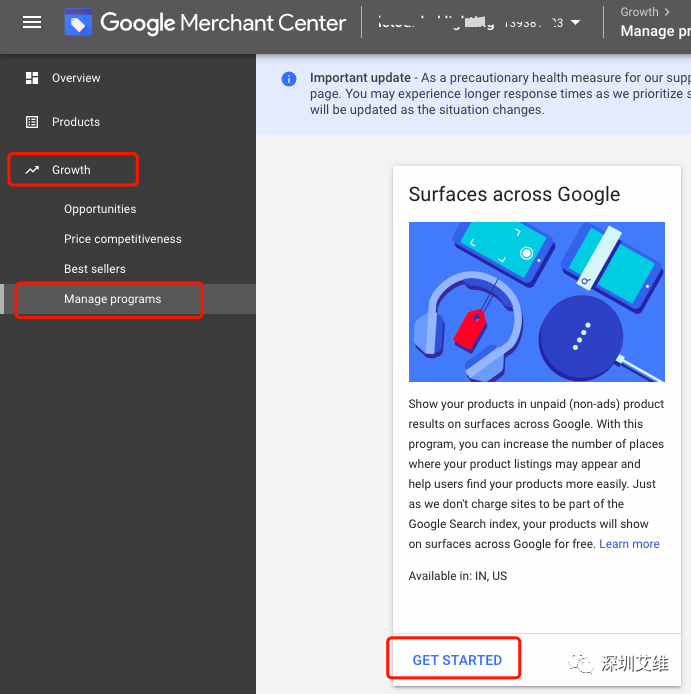The image size is (691, 694).
Task: Click the Growth breadcrumb chevron
Action: tap(667, 12)
